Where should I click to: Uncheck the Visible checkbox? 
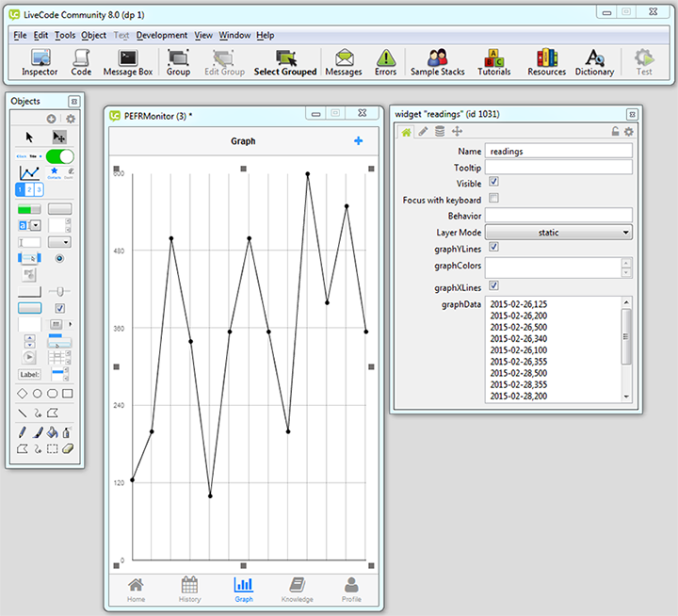pyautogui.click(x=494, y=183)
